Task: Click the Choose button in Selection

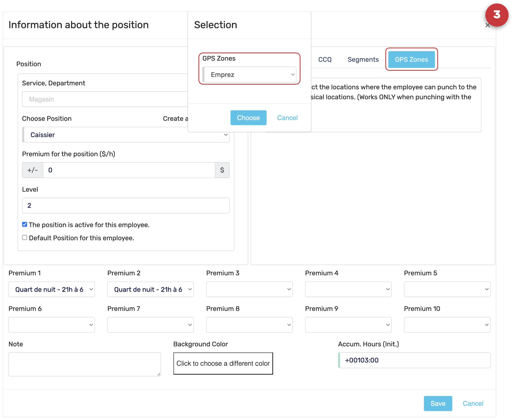Action: (x=248, y=118)
